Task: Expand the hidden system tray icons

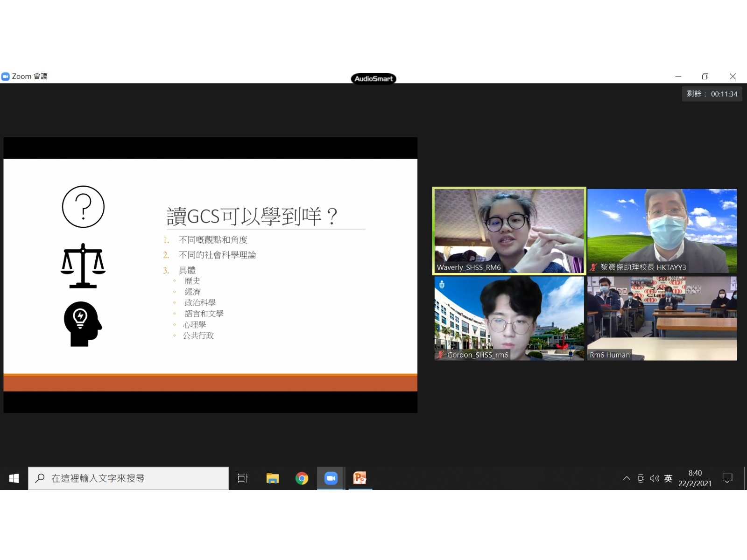Action: [627, 478]
